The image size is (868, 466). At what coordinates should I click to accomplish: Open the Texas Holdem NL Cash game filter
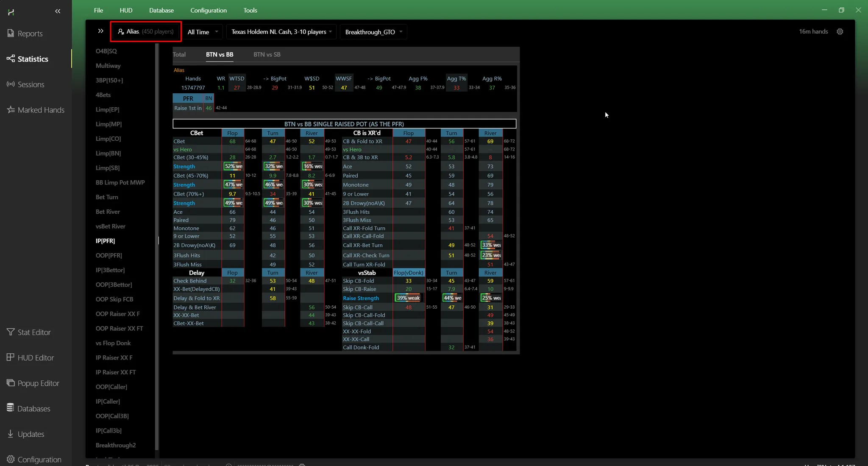pos(281,32)
